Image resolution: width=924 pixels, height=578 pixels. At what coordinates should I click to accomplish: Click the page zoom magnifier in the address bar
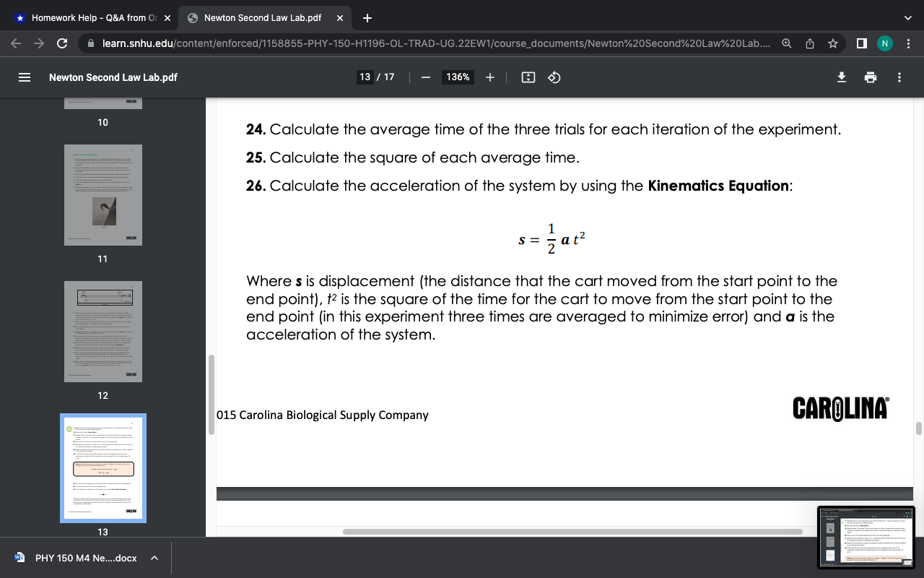coord(787,43)
